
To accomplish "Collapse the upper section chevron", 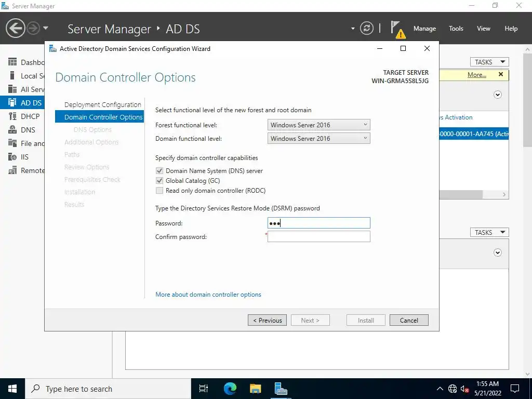I will 497,95.
